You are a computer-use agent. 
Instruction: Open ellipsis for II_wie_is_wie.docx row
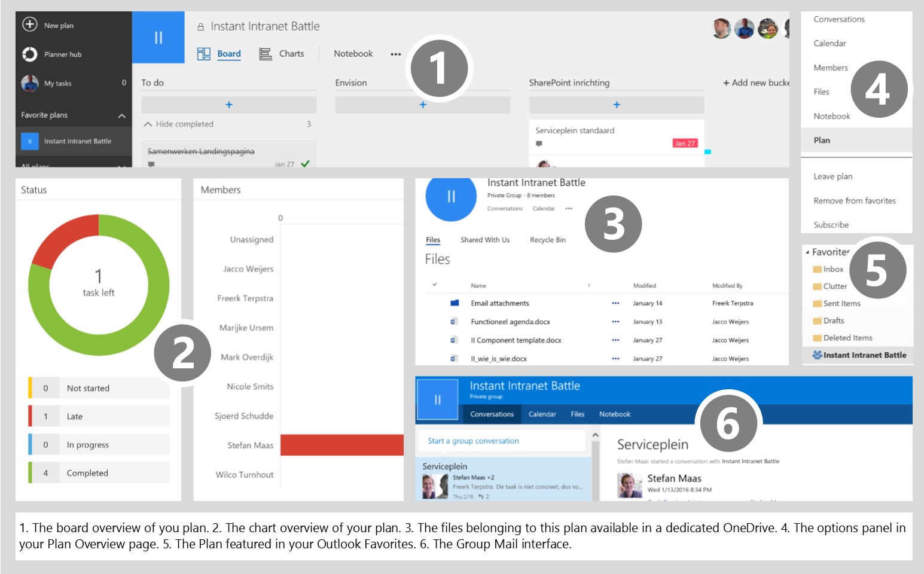click(615, 359)
